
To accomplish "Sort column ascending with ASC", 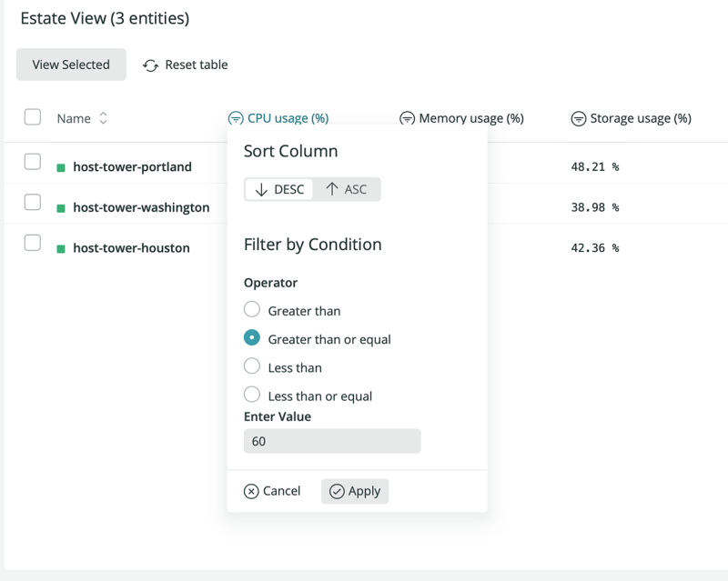I will click(x=347, y=189).
